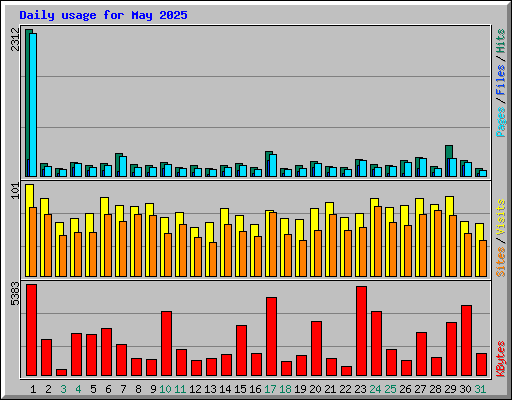Image resolution: width=512 pixels, height=400 pixels.
Task: Select green weekend day 24 label
Action: click(375, 389)
